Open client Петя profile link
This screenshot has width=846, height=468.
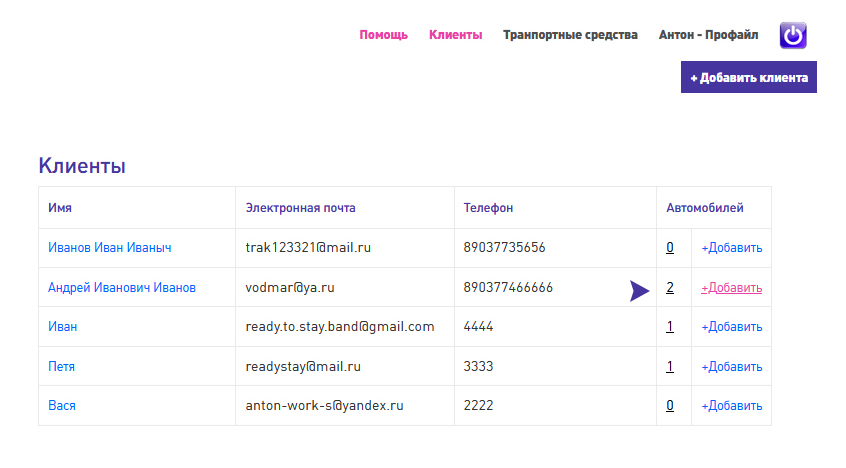click(62, 367)
